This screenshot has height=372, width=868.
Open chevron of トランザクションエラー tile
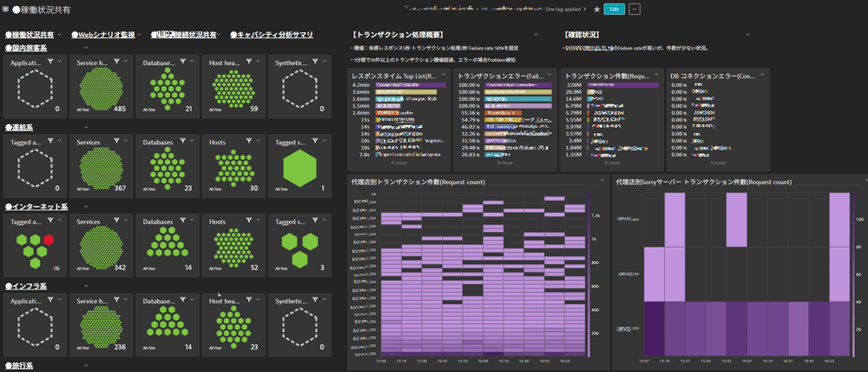[x=549, y=75]
